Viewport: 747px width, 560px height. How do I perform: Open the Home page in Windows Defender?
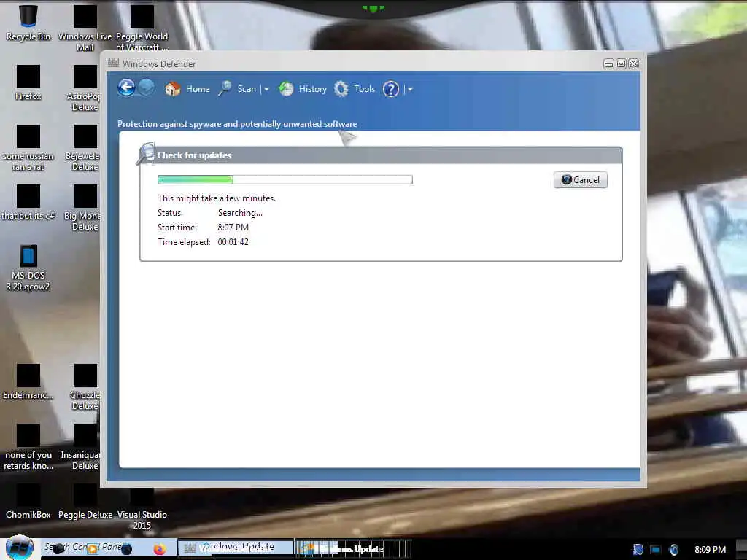(187, 89)
